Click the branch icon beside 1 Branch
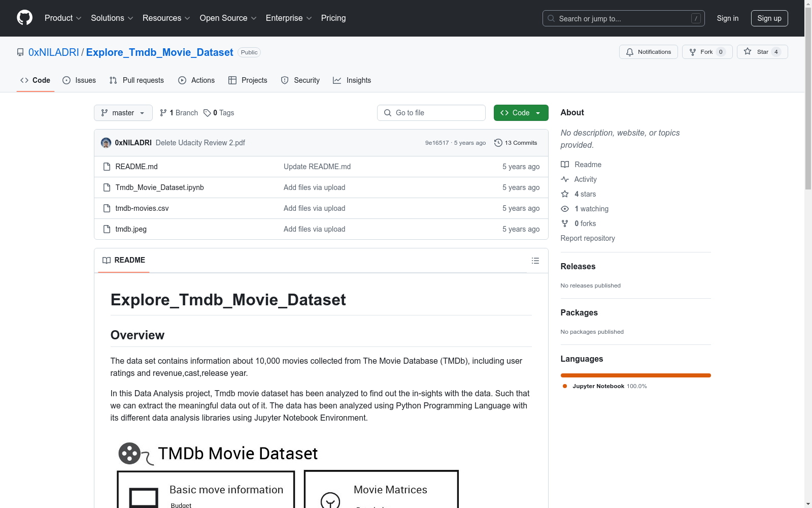 click(163, 113)
